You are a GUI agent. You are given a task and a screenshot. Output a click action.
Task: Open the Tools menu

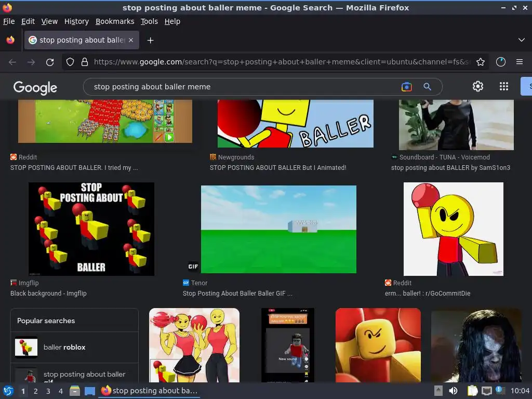point(149,21)
